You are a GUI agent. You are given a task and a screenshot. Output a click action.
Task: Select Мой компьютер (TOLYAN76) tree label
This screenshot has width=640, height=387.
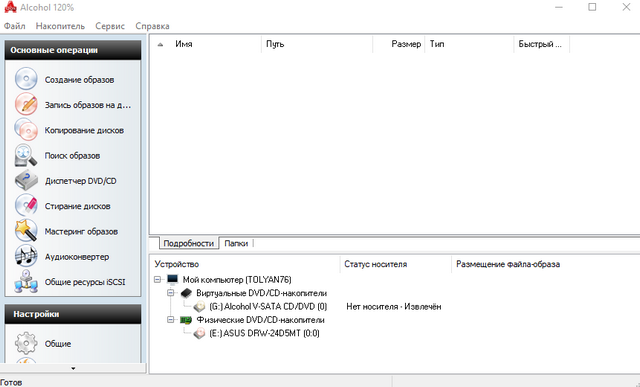click(x=237, y=280)
